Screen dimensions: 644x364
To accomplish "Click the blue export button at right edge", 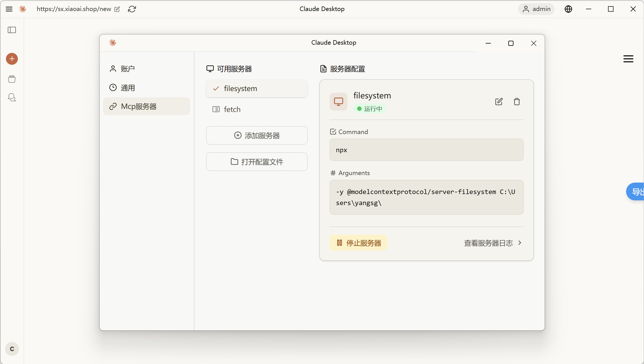I will [x=635, y=191].
